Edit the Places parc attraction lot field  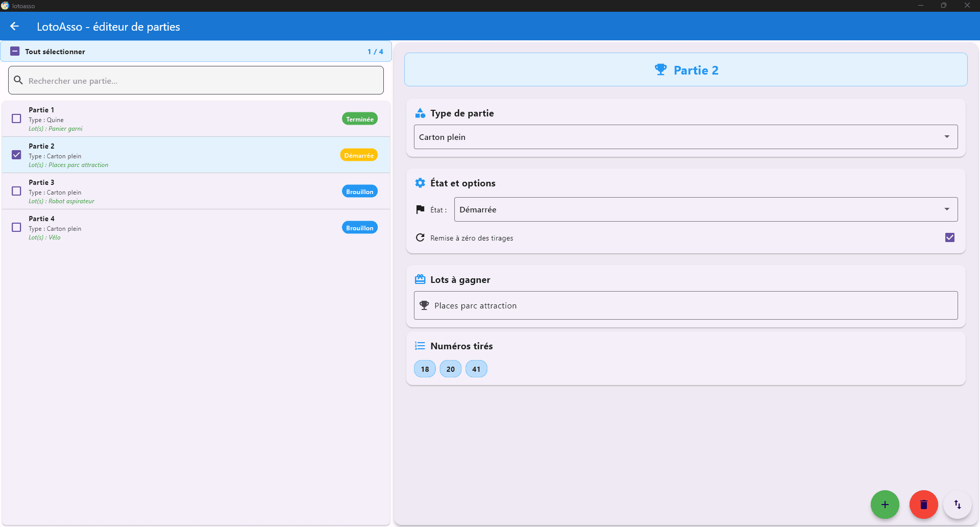pos(685,305)
